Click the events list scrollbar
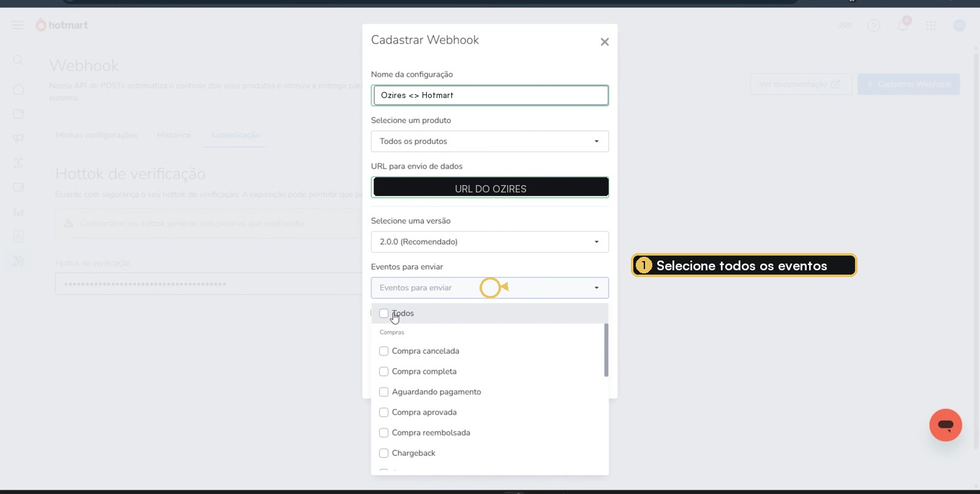The image size is (980, 494). point(606,350)
